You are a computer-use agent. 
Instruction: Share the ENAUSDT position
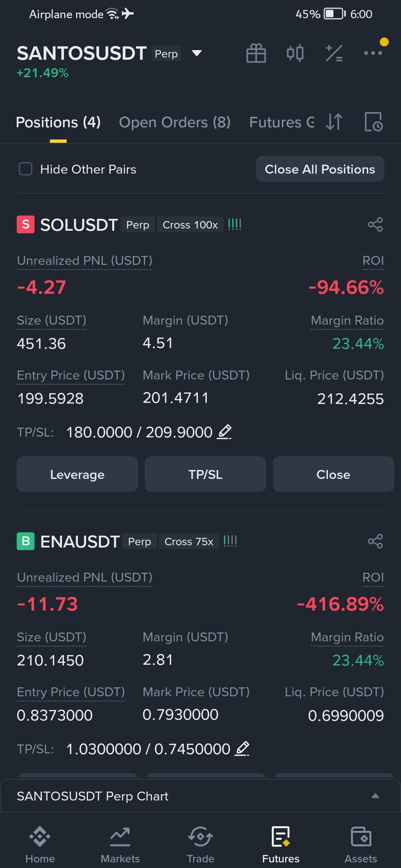[375, 541]
